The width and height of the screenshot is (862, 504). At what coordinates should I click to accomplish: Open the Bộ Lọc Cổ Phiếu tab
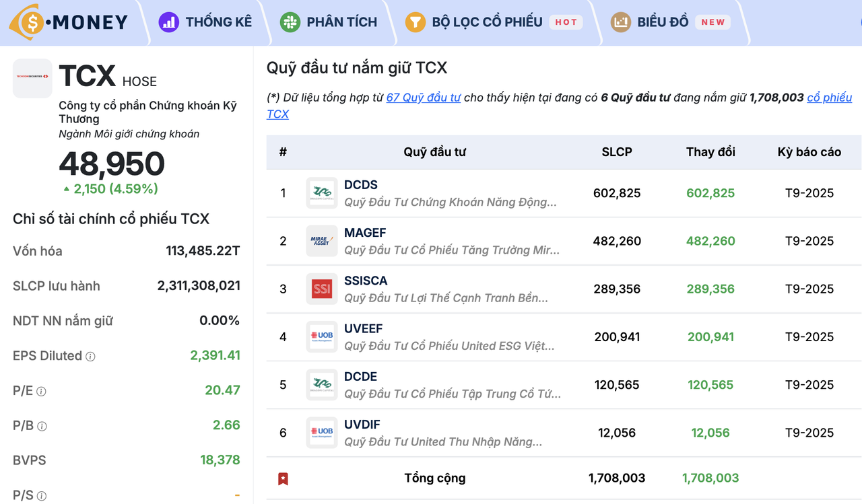[494, 22]
